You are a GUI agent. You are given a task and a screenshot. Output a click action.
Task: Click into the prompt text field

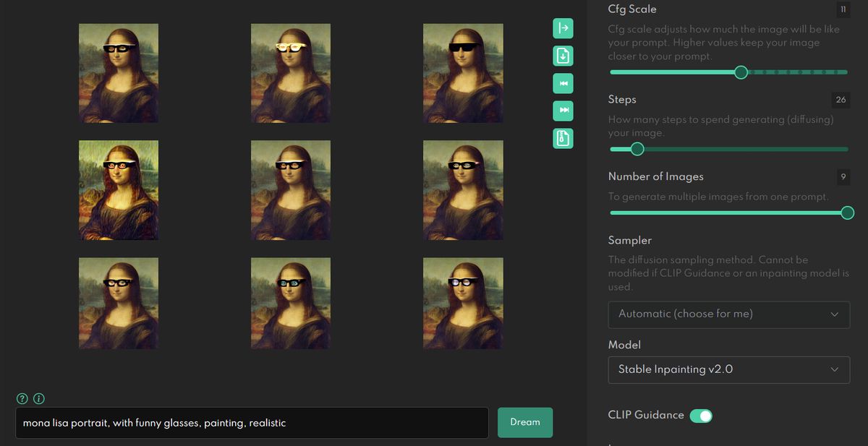(x=252, y=423)
